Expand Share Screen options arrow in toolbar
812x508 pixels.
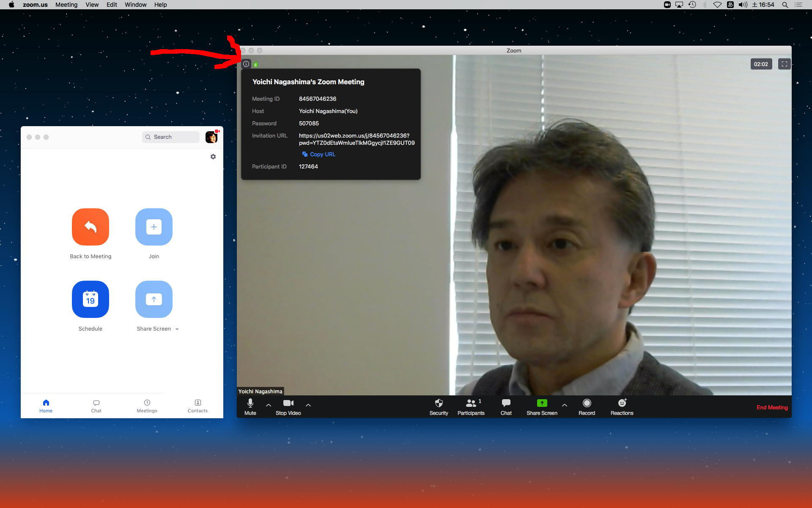coord(565,405)
